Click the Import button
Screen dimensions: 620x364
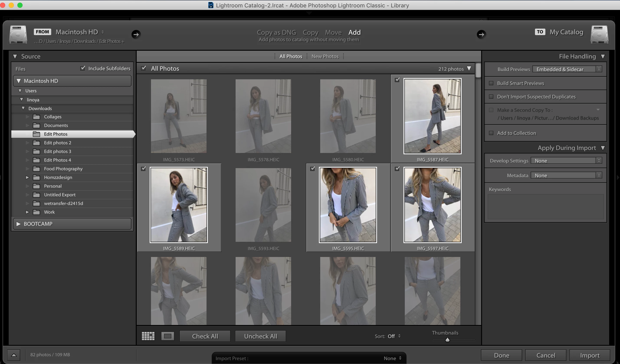[589, 355]
